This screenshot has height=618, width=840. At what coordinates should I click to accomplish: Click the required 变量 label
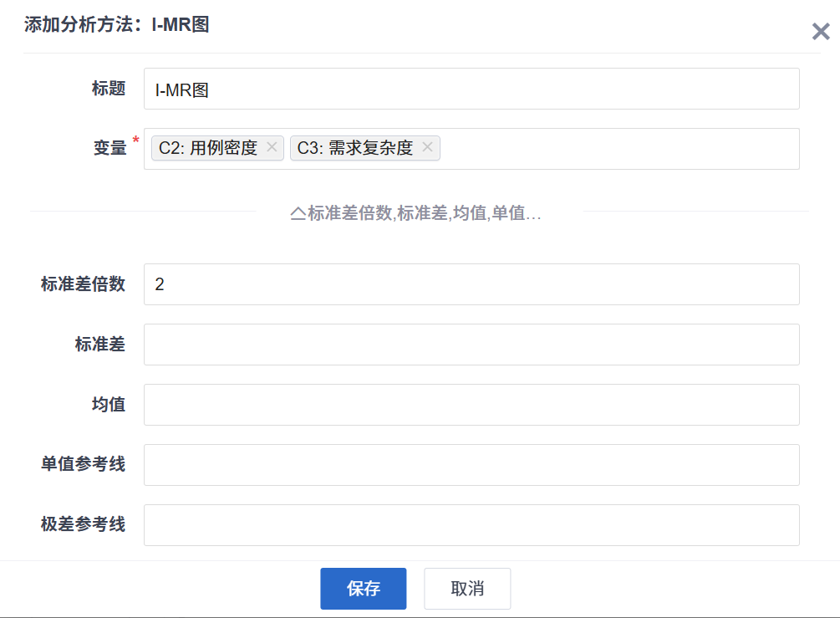pos(109,148)
